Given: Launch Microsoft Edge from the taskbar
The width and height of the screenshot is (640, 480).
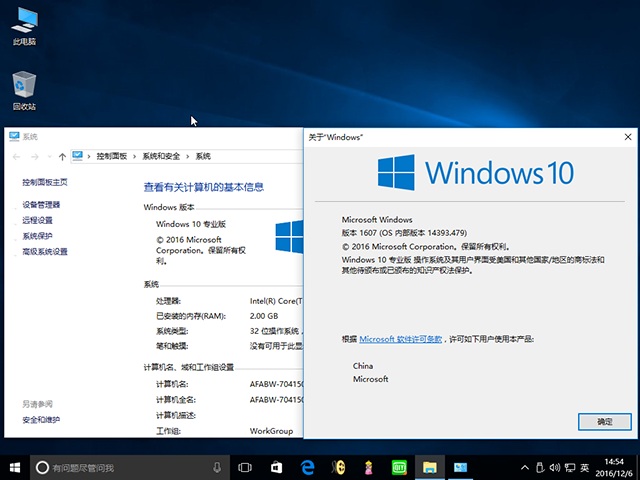Looking at the screenshot, I should pos(308,467).
